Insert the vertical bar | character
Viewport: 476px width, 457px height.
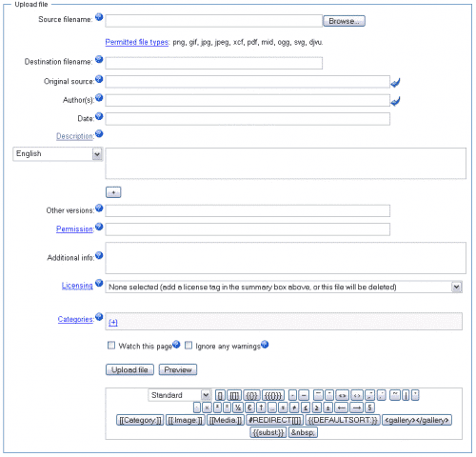pyautogui.click(x=406, y=395)
